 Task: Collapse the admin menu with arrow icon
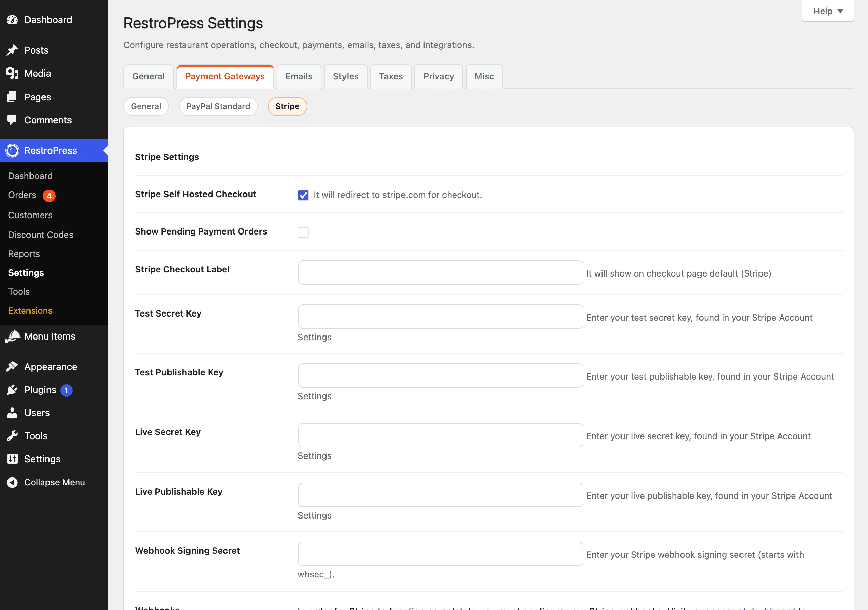[12, 482]
